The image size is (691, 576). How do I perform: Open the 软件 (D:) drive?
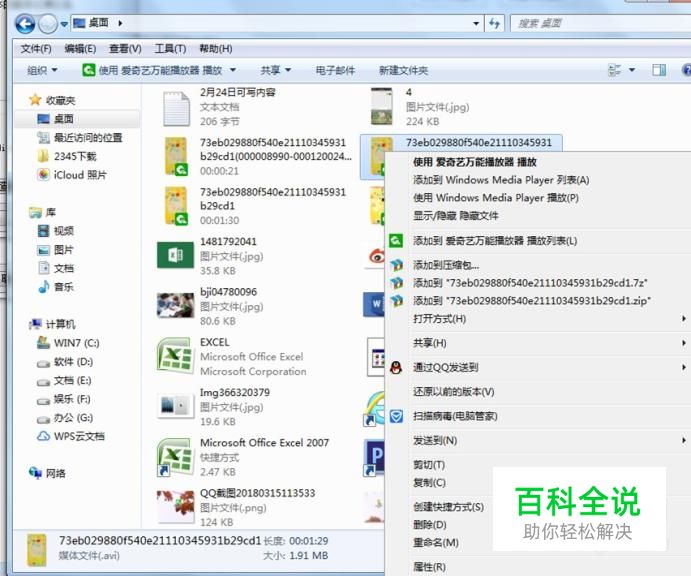[65, 362]
